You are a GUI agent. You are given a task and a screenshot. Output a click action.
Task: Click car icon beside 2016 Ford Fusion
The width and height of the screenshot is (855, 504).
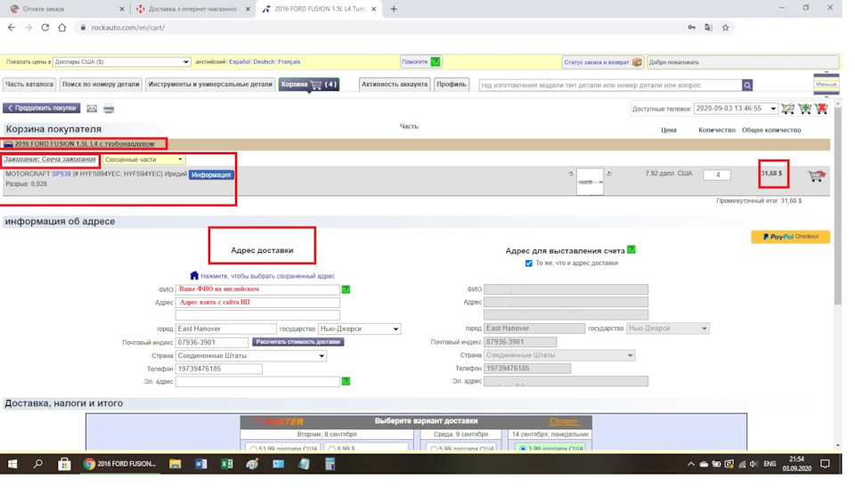(8, 144)
